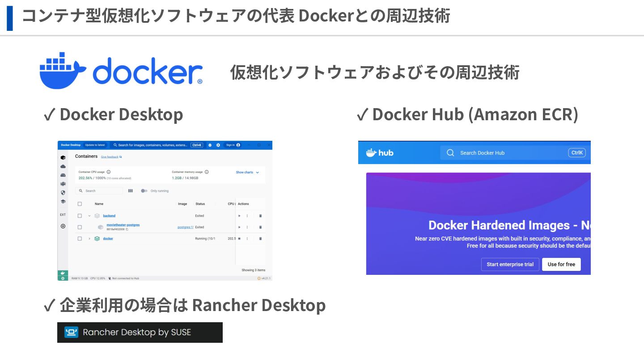
Task: Open Volumes via the drive sidebar icon
Action: coord(63,175)
